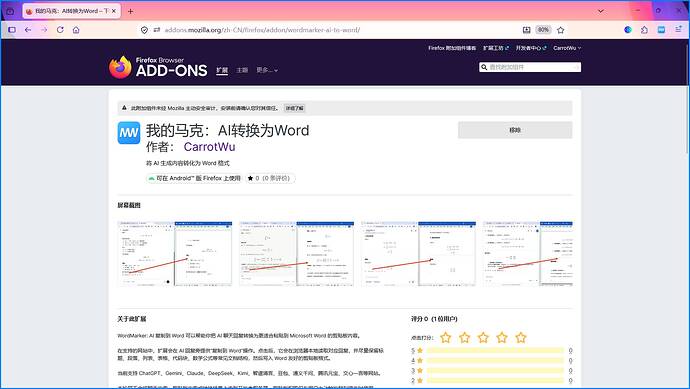Image resolution: width=690 pixels, height=389 pixels.
Task: Click the install page app icon in address bar
Action: click(526, 30)
